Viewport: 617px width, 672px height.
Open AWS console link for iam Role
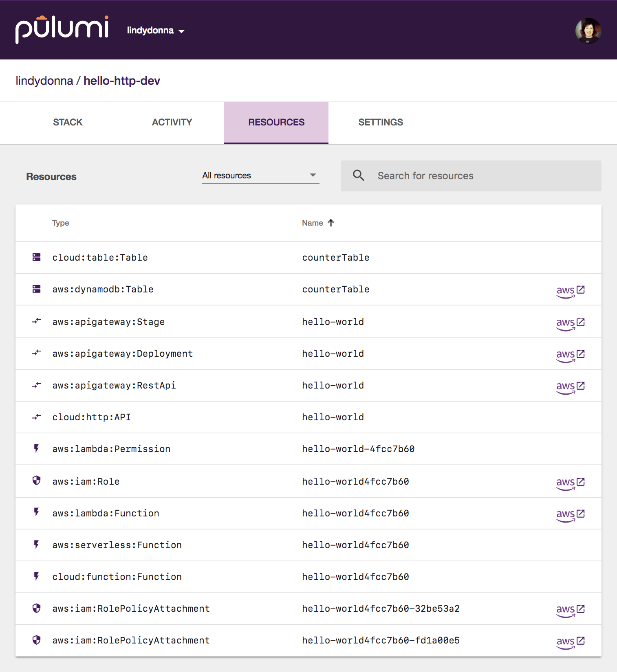coord(570,483)
